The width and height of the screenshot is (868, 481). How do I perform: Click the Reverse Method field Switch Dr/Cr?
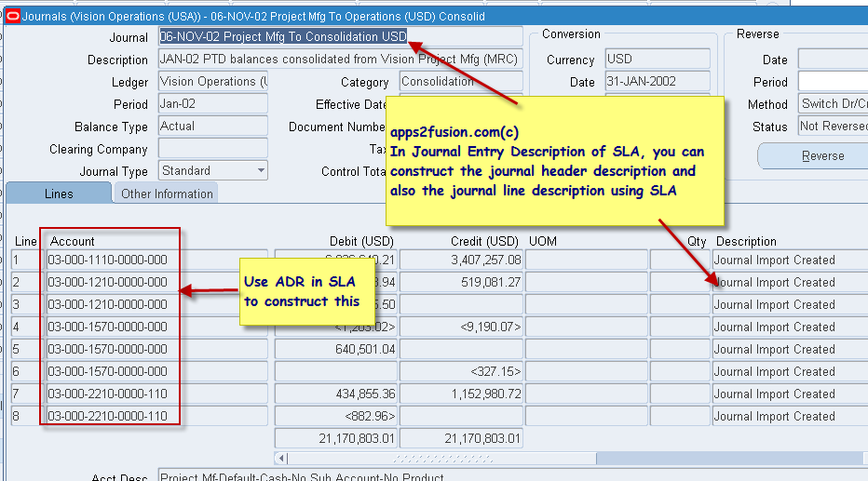[x=833, y=104]
